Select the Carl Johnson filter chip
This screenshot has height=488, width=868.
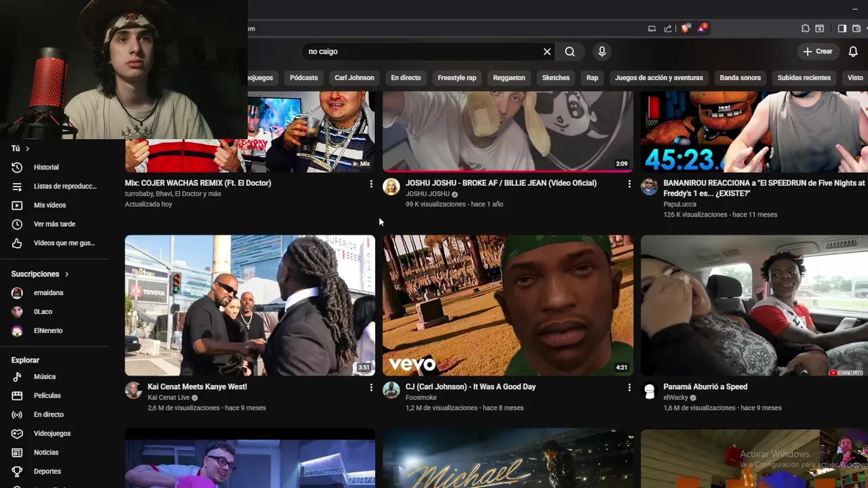pyautogui.click(x=354, y=78)
